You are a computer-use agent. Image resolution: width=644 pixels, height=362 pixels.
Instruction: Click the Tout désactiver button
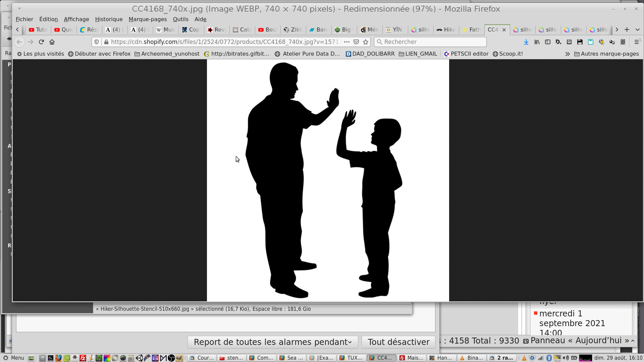398,342
